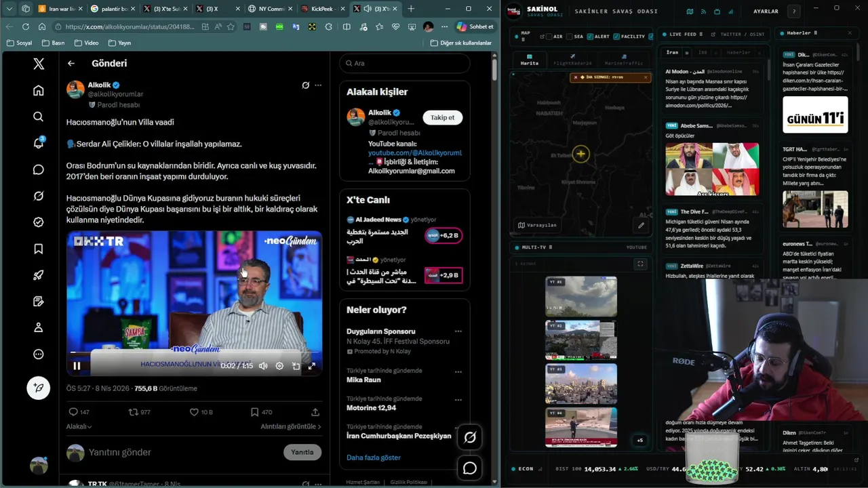
Task: Bookmark the post with 470 bookmarks
Action: point(254,412)
